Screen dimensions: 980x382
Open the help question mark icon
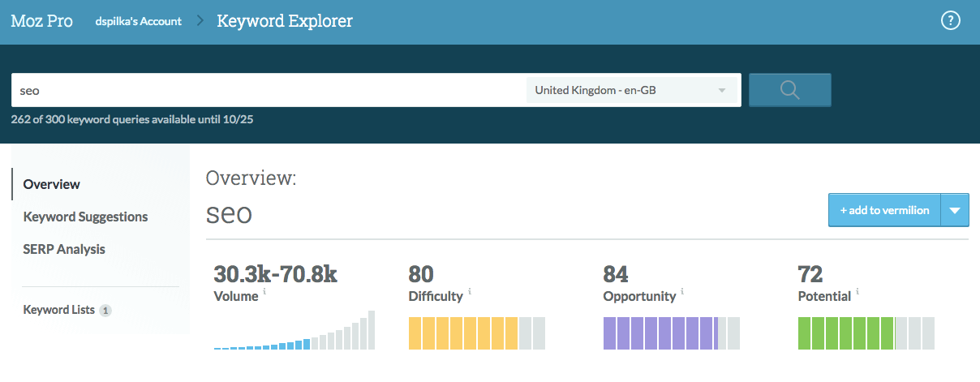point(950,22)
